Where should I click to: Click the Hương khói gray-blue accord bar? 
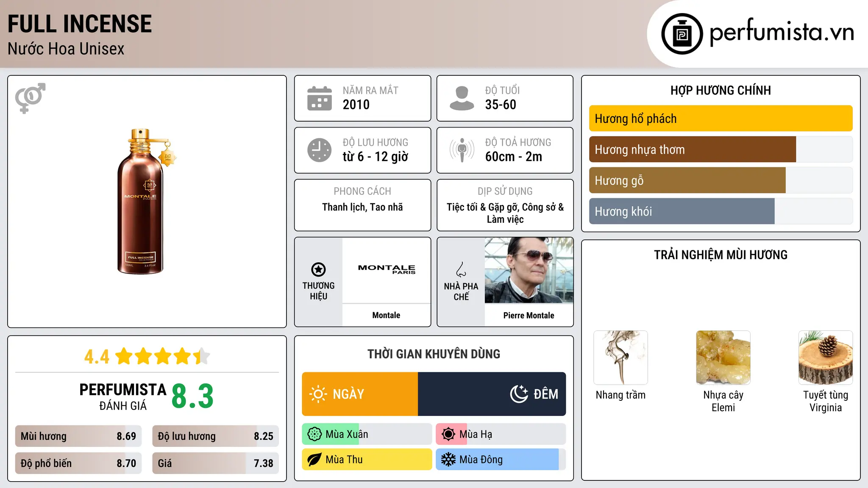pos(682,211)
